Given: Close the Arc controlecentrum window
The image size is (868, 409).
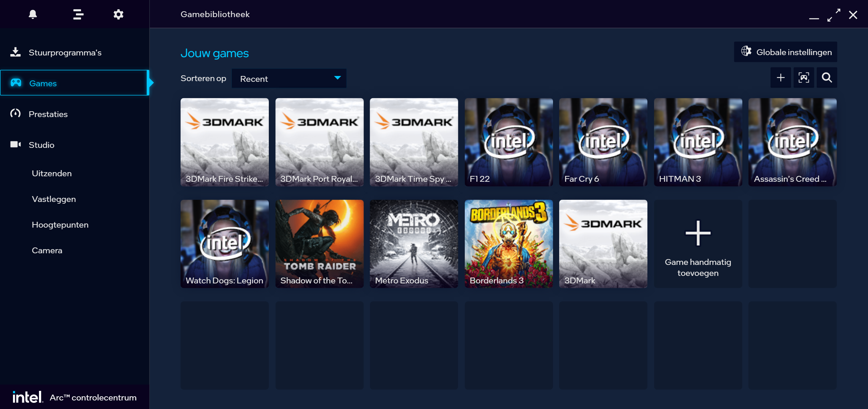Looking at the screenshot, I should [853, 15].
